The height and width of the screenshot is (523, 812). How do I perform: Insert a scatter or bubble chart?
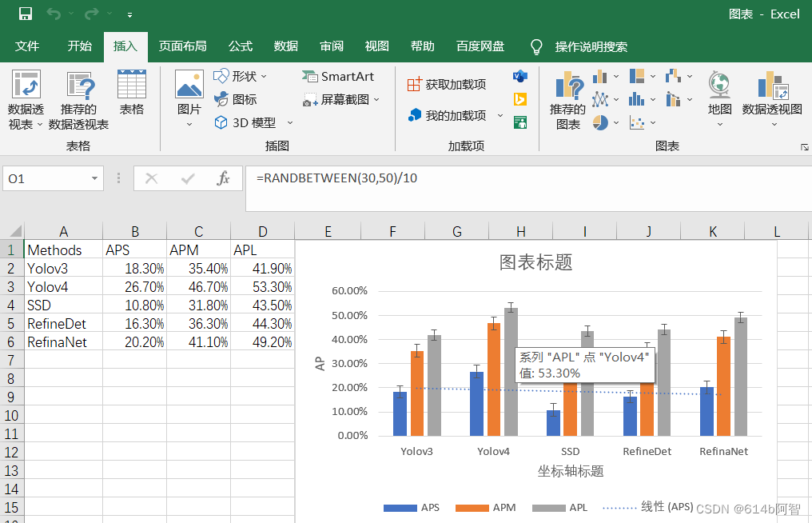point(642,123)
